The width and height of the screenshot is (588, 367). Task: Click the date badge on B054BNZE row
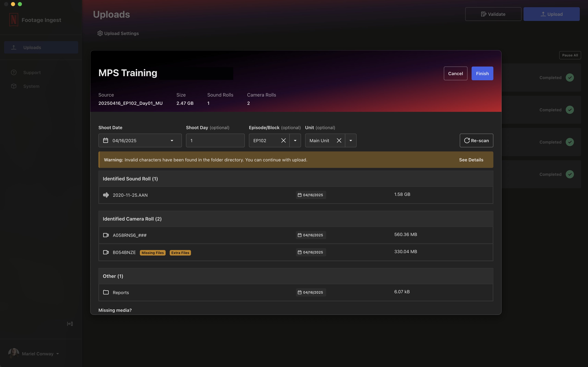pos(311,252)
